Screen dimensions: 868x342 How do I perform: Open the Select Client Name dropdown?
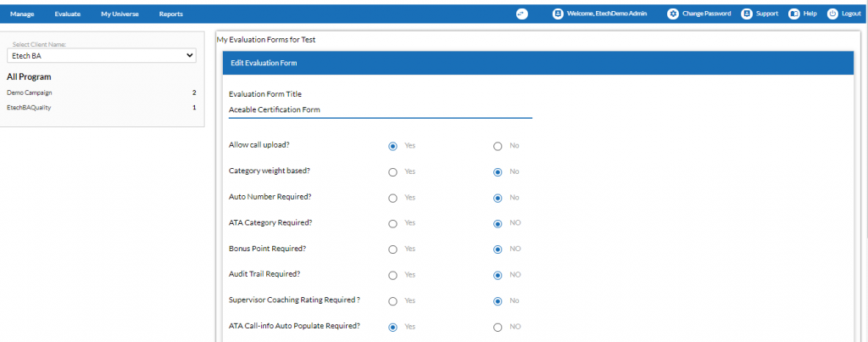pyautogui.click(x=102, y=55)
